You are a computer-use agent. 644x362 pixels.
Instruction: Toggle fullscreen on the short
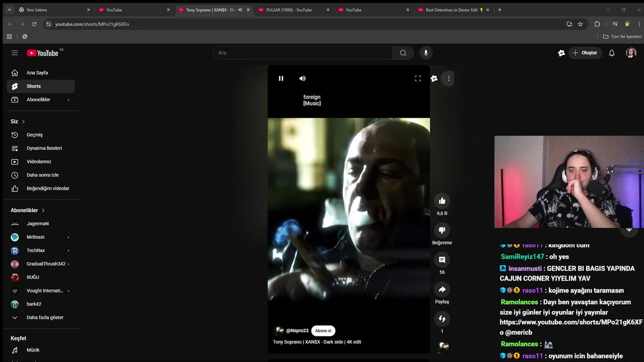(418, 78)
